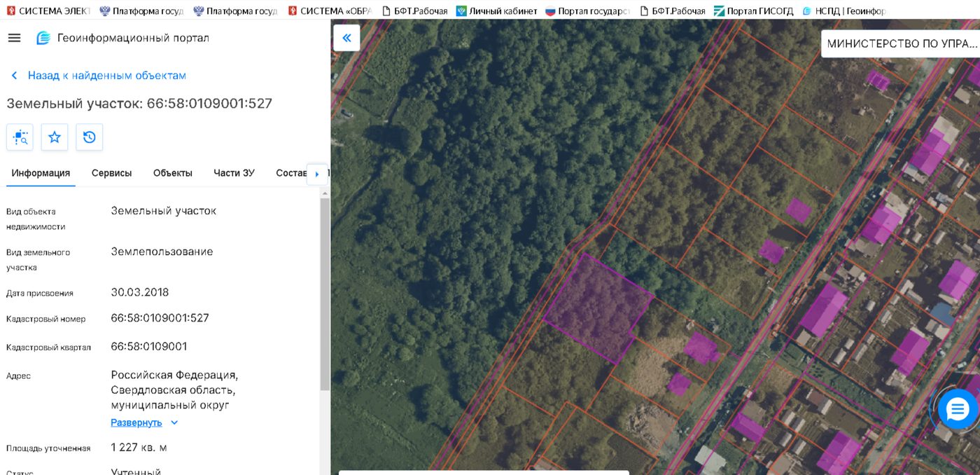This screenshot has height=475, width=980.
Task: Select the highlighted purple parcel on map
Action: click(599, 309)
